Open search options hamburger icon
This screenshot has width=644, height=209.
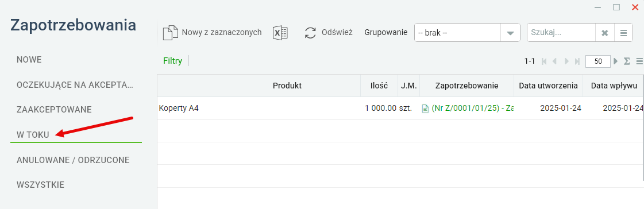[623, 33]
